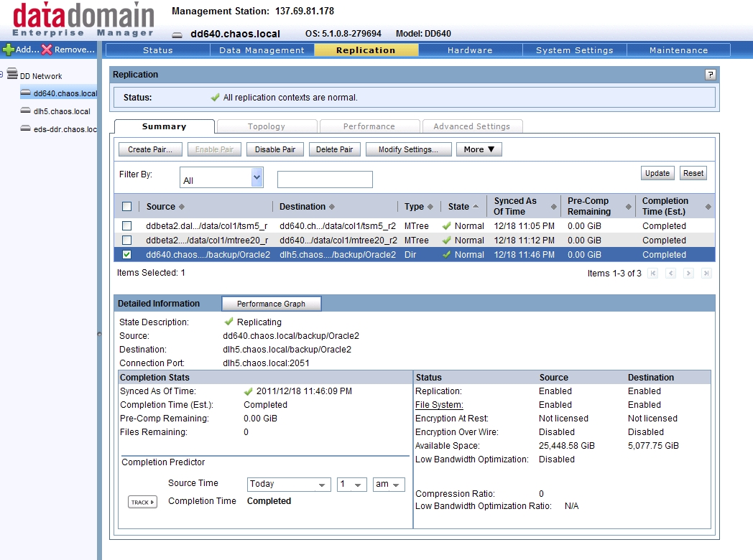Switch to the Hardware menu tab

click(470, 50)
